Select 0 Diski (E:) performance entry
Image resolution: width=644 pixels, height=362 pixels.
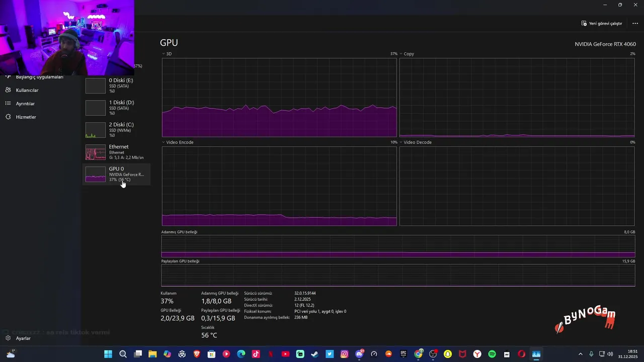click(116, 85)
